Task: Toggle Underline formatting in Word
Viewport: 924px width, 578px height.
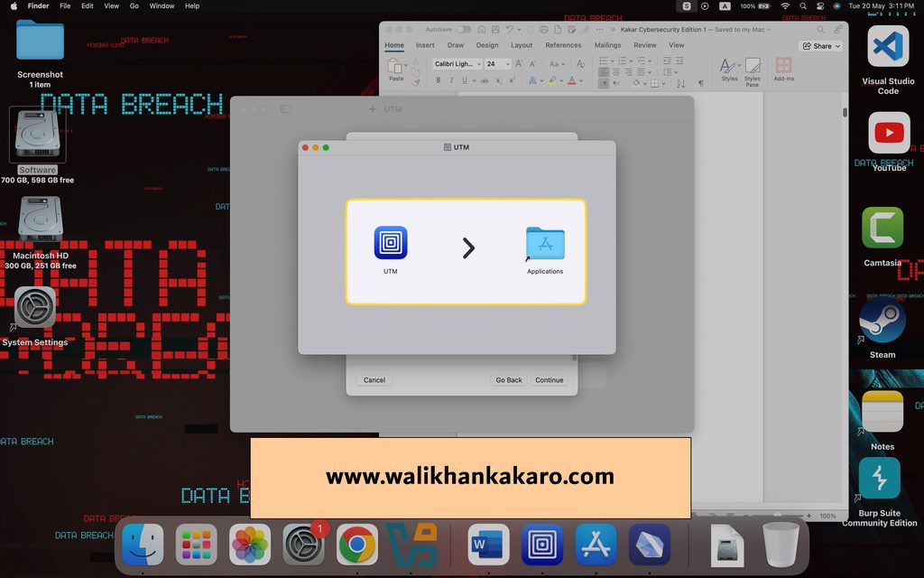Action: click(465, 80)
